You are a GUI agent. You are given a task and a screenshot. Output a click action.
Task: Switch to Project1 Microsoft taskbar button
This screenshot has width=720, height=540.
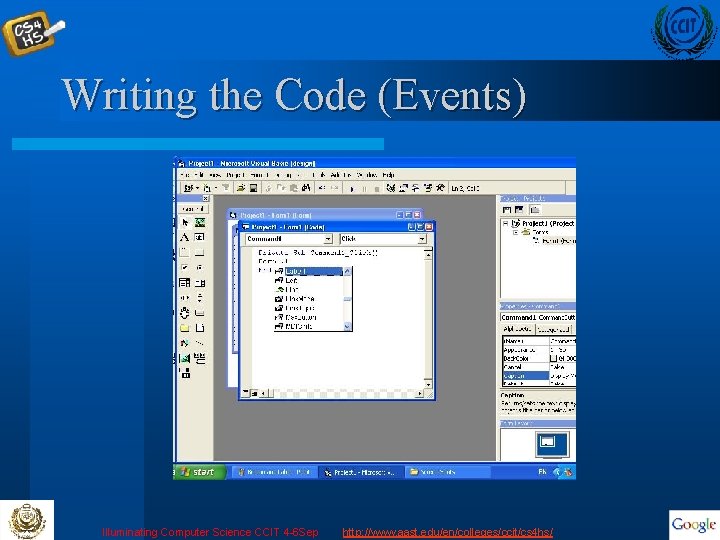tap(361, 472)
